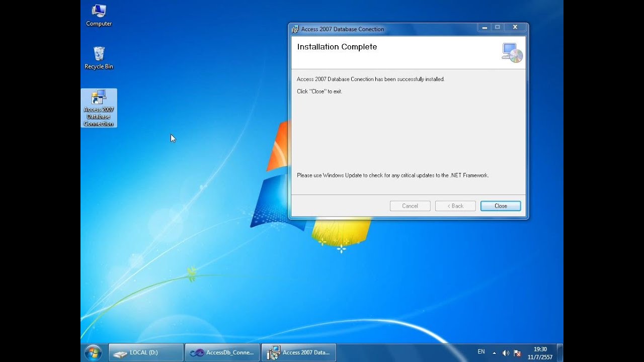Screen dimensions: 644x362
Task: Click the 'has been successfully installed' message
Action: 371,79
